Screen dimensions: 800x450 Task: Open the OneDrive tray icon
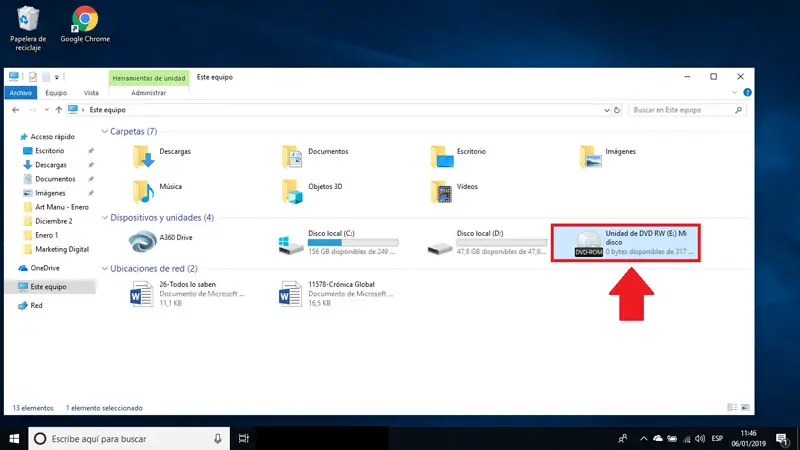tap(658, 438)
